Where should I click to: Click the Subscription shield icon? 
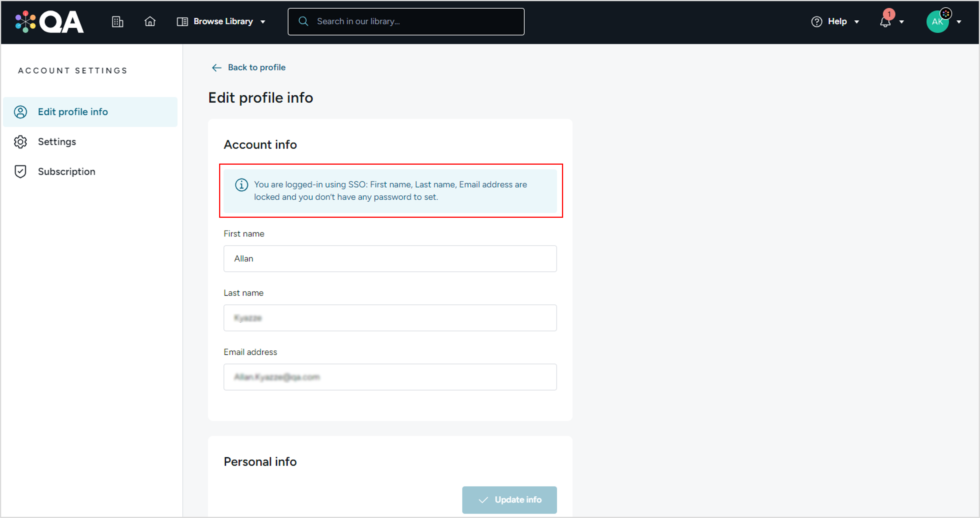[20, 172]
